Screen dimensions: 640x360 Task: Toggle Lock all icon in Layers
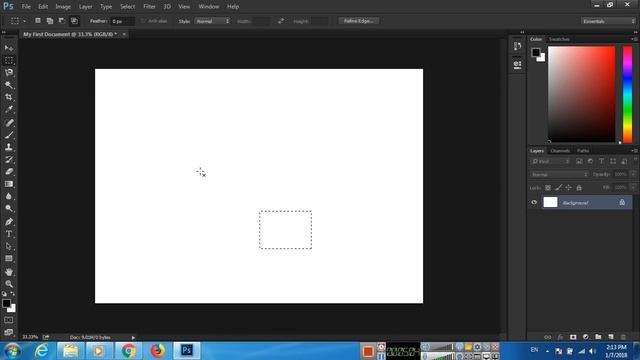pyautogui.click(x=579, y=188)
